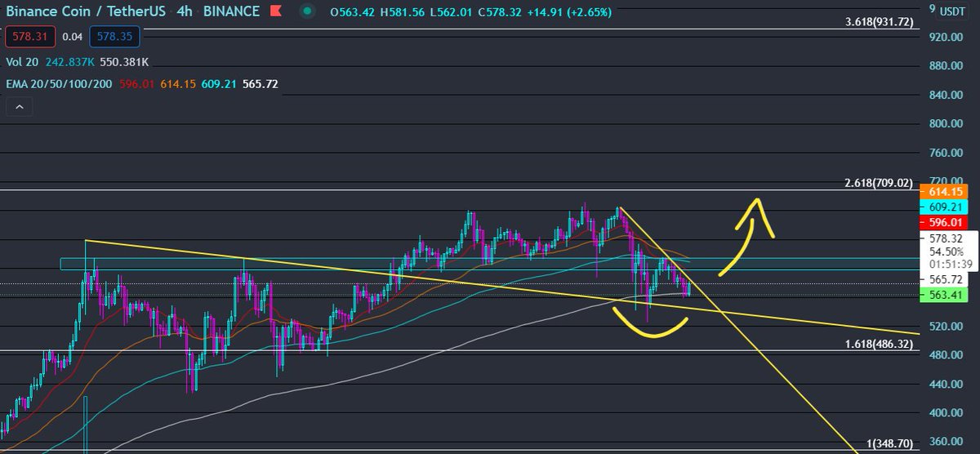Select the Vol 20 indicator legend

point(24,61)
